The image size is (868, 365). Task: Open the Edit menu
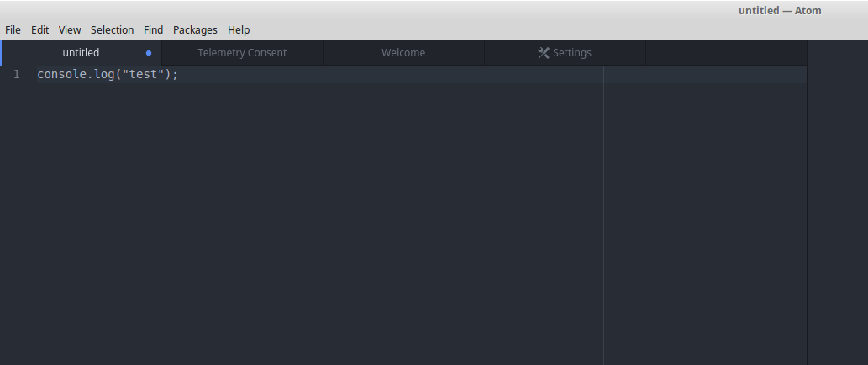pos(40,29)
